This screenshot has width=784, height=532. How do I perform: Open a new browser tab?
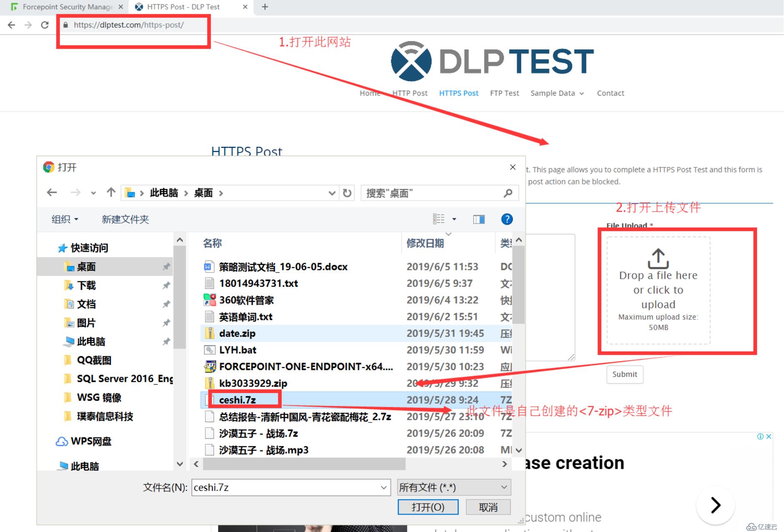[x=265, y=7]
